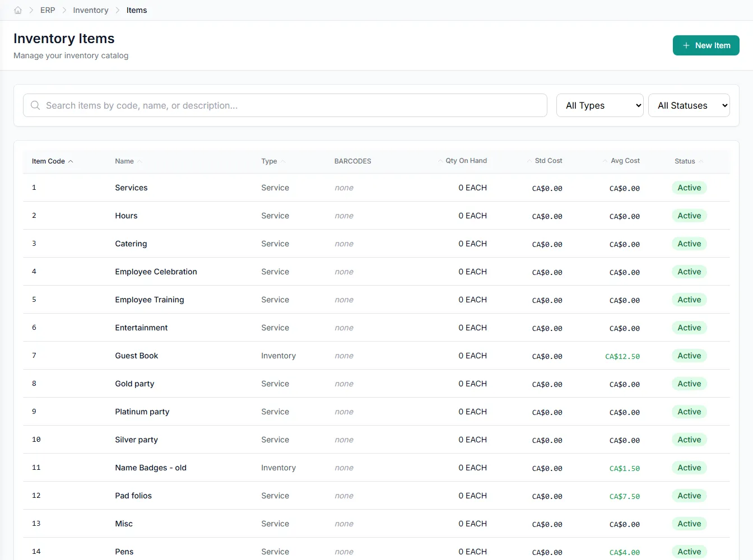Click Active badge for Pad folios
The width and height of the screenshot is (753, 560).
(689, 496)
